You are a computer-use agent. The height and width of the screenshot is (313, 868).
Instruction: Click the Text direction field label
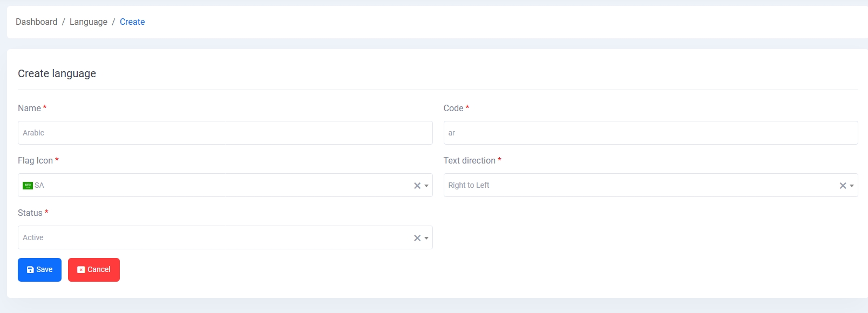[x=469, y=161]
